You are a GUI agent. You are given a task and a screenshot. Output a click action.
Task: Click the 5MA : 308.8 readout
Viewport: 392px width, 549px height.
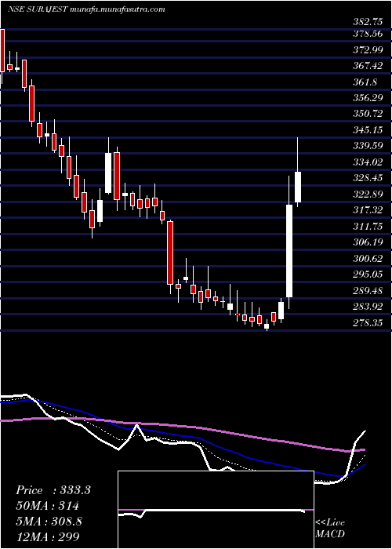(x=49, y=521)
